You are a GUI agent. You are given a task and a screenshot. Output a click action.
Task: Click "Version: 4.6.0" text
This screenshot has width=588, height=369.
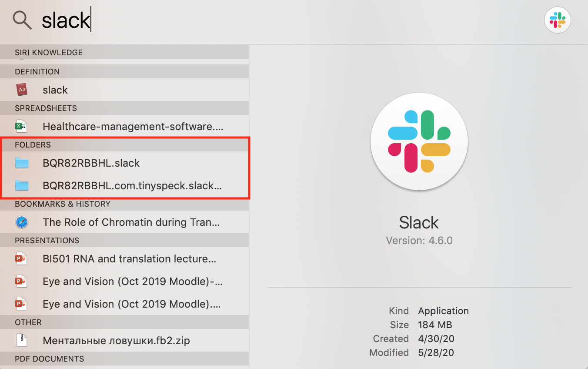(x=419, y=241)
